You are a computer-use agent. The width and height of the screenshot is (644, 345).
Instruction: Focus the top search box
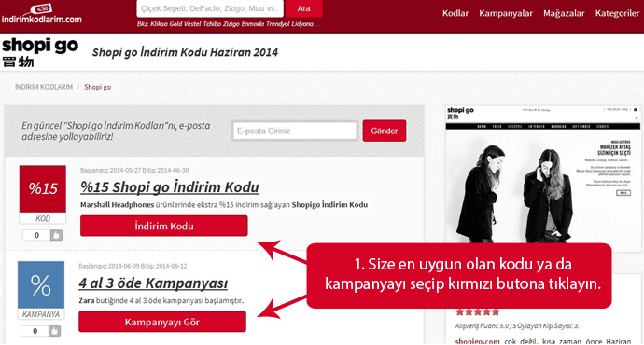[x=210, y=8]
